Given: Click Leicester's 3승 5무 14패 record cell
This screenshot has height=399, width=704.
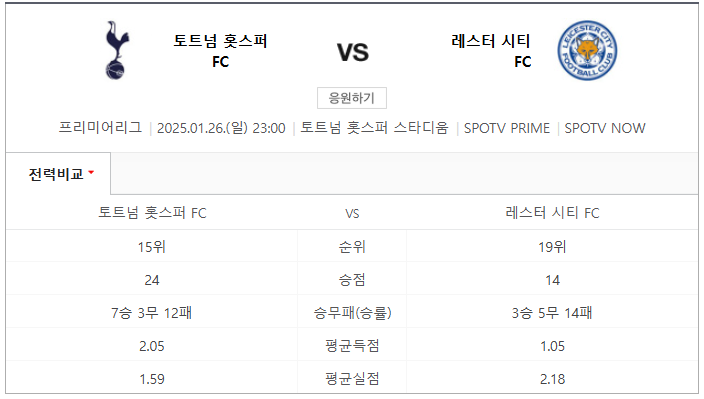Looking at the screenshot, I should (552, 313).
